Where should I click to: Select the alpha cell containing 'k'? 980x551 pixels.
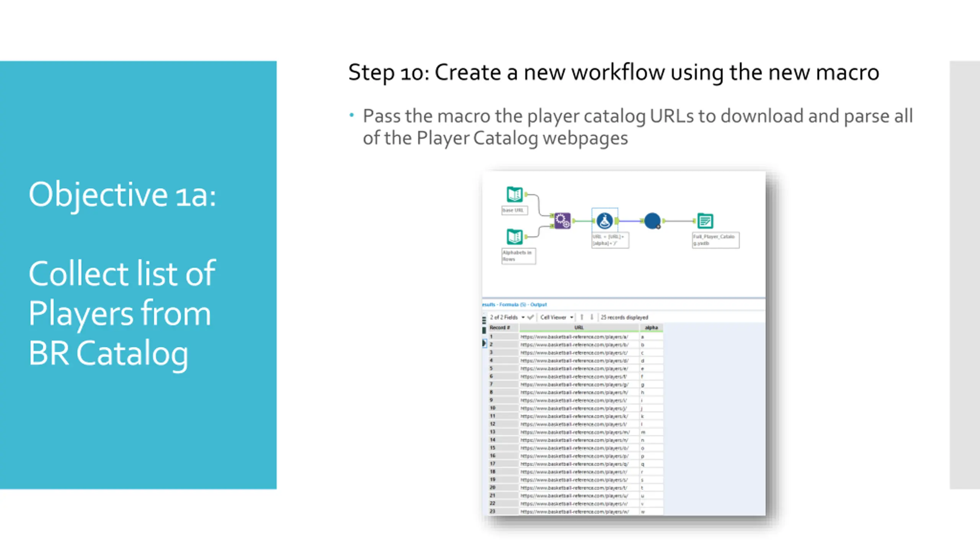(x=651, y=416)
